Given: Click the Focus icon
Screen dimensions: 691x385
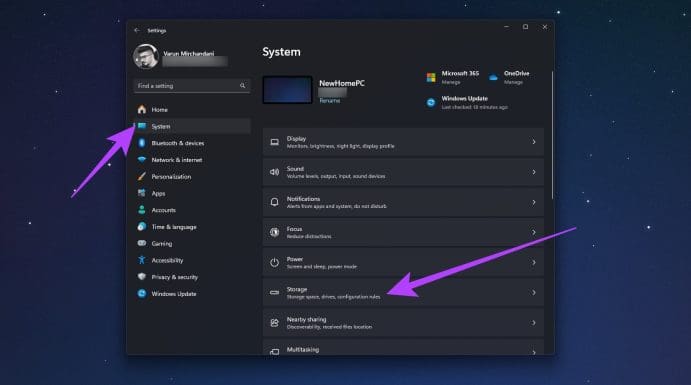Looking at the screenshot, I should [x=275, y=232].
